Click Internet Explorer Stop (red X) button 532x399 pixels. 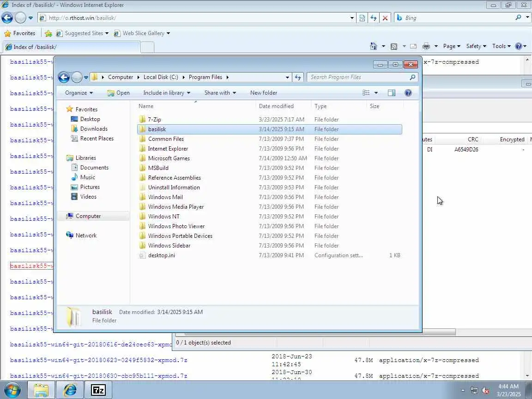coord(385,18)
